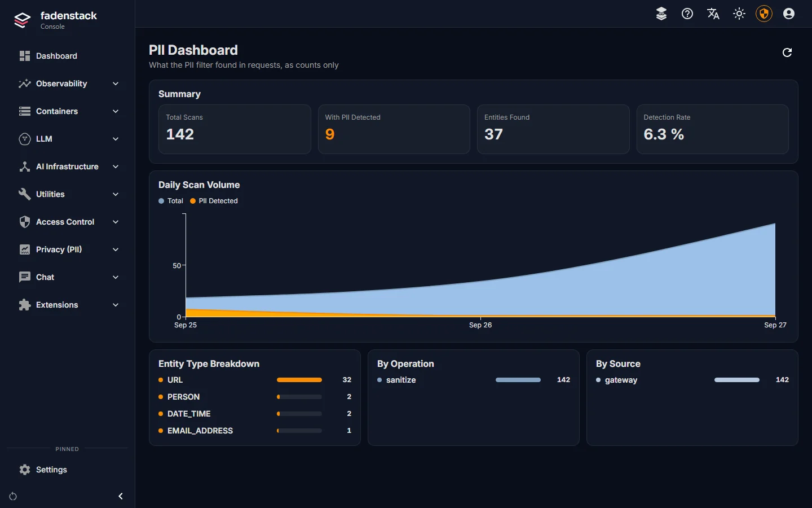Click the Access Control shield icon
Viewport: 812px width, 508px height.
(24, 222)
